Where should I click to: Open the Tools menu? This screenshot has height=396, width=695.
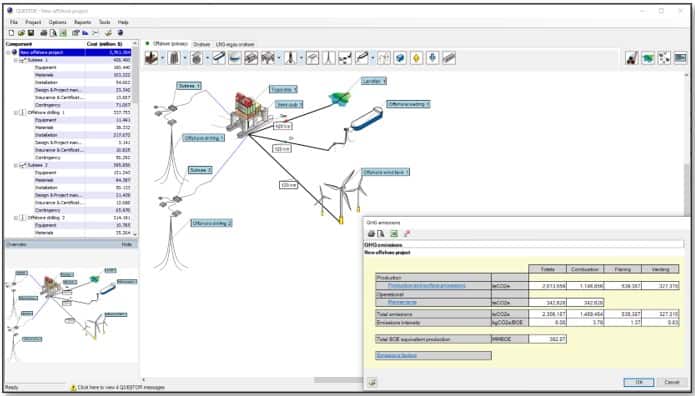105,22
